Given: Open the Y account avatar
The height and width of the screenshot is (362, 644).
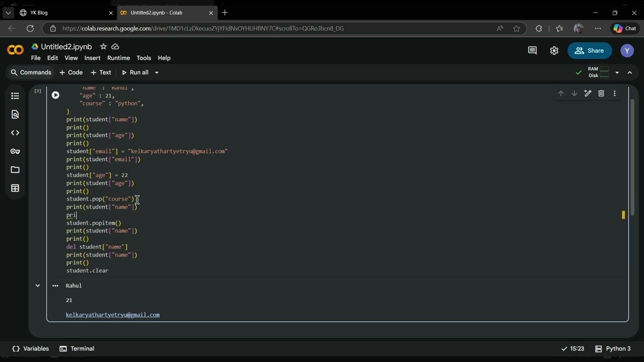Looking at the screenshot, I should pos(627,50).
